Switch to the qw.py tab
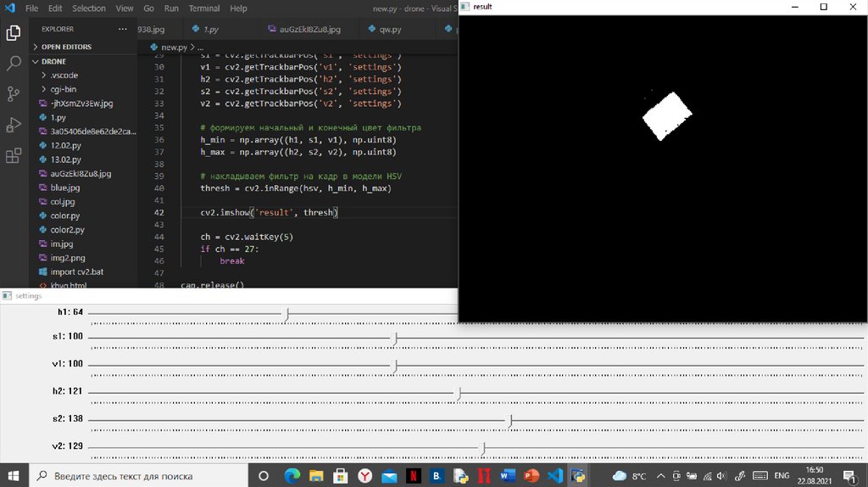The image size is (868, 487). (x=392, y=29)
